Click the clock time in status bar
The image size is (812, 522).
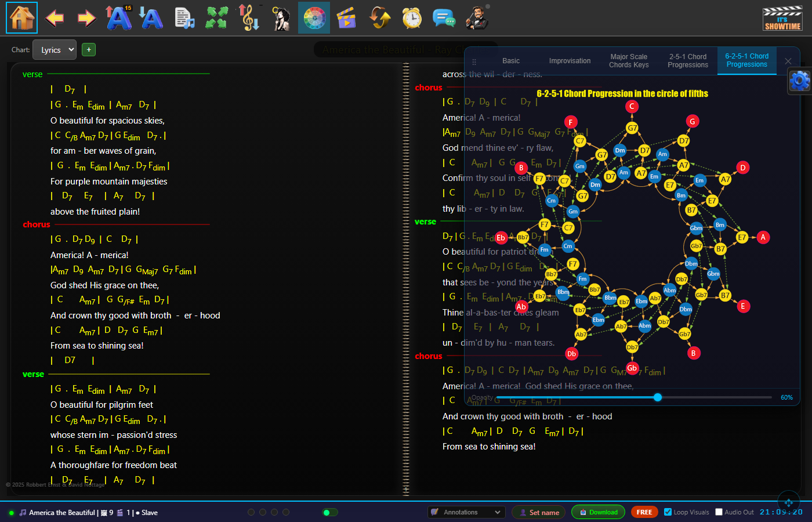click(781, 512)
